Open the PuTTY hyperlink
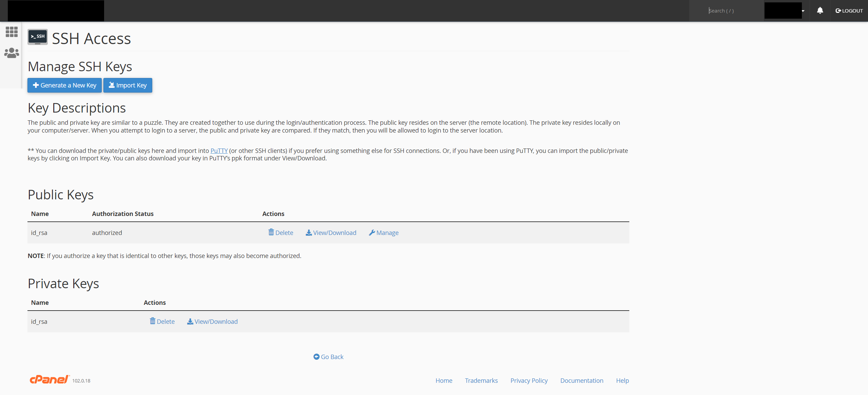This screenshot has width=868, height=395. pos(219,151)
